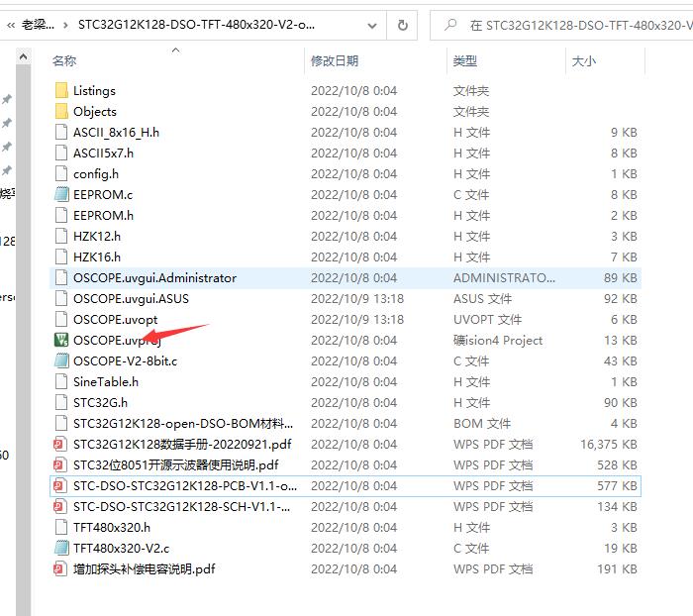Click the OSCOPE.uvgui.ASUS file icon
Screen dimensions: 693x616
pos(61,298)
